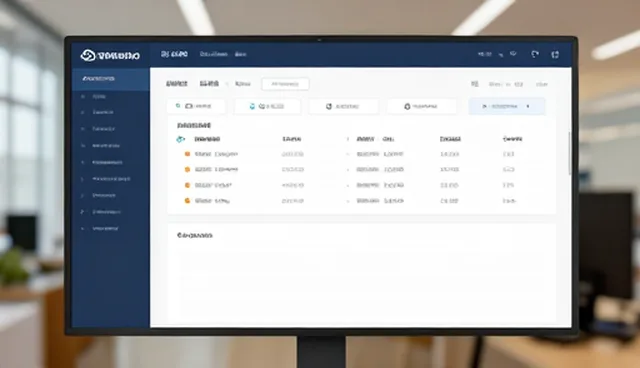Toggle orange marker on last table row
This screenshot has width=640, height=368.
click(x=187, y=200)
